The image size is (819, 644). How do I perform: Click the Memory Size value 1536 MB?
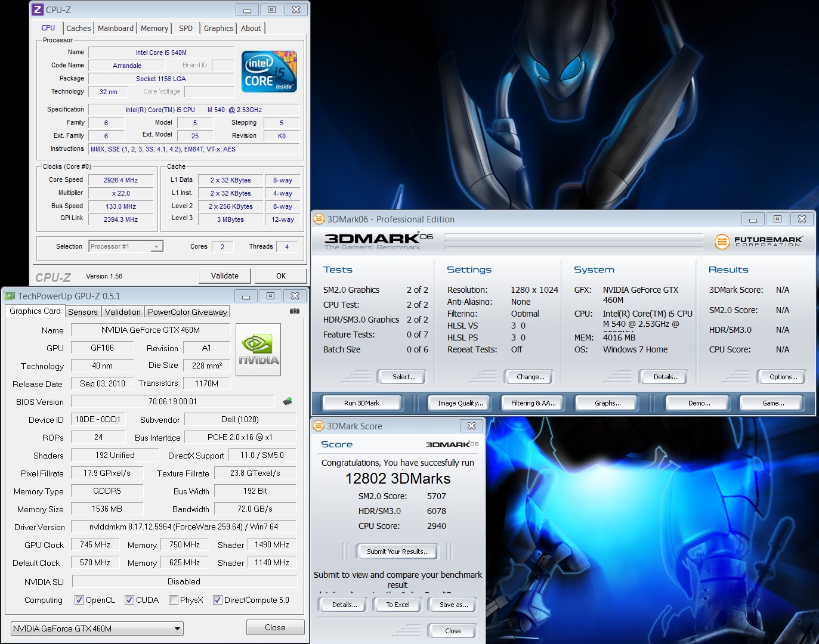[107, 509]
